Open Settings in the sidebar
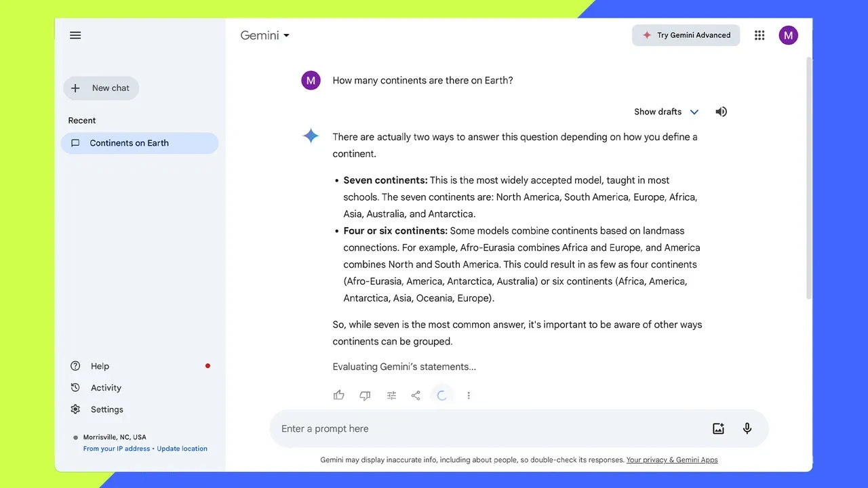The height and width of the screenshot is (488, 868). pyautogui.click(x=106, y=409)
